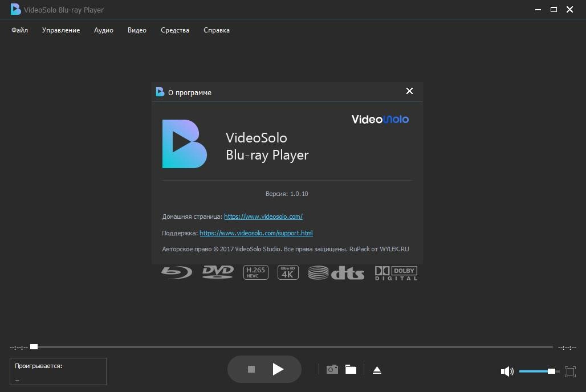The image size is (586, 392).
Task: Open the snapshot folder icon
Action: 350,370
